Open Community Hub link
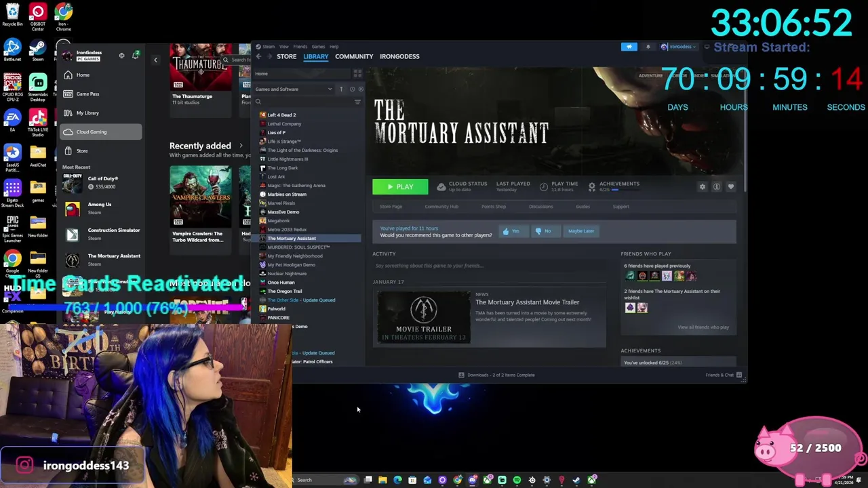The image size is (868, 488). point(441,207)
